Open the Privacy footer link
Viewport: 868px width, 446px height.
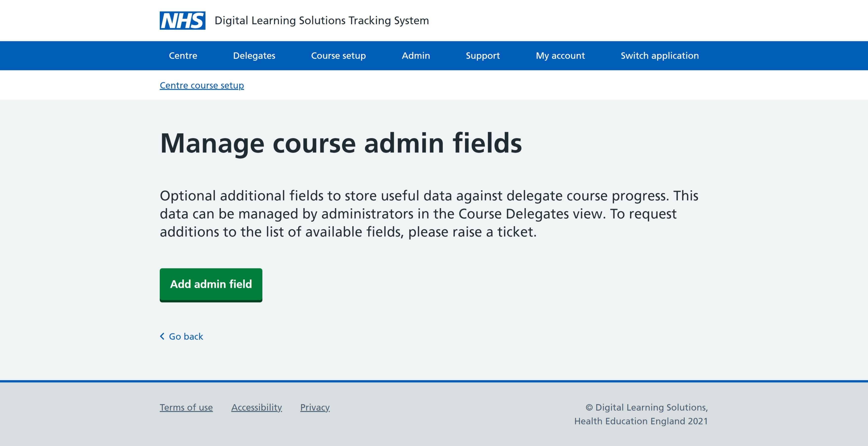click(x=315, y=407)
